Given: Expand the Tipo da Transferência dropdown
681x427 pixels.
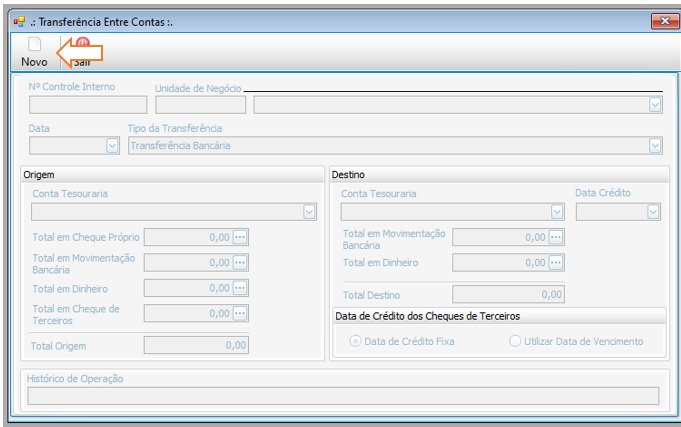Looking at the screenshot, I should coord(655,146).
